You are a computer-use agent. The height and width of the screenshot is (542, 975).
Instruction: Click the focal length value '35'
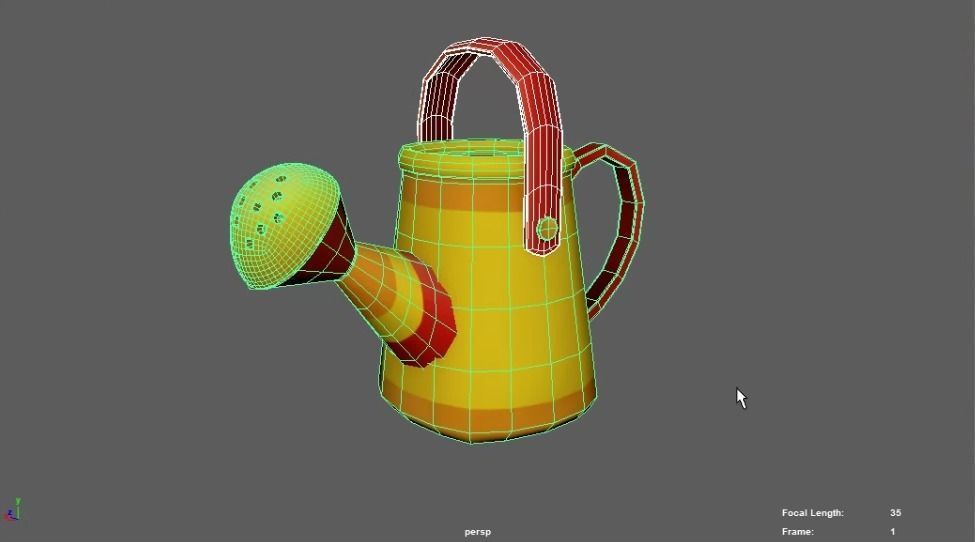point(895,513)
